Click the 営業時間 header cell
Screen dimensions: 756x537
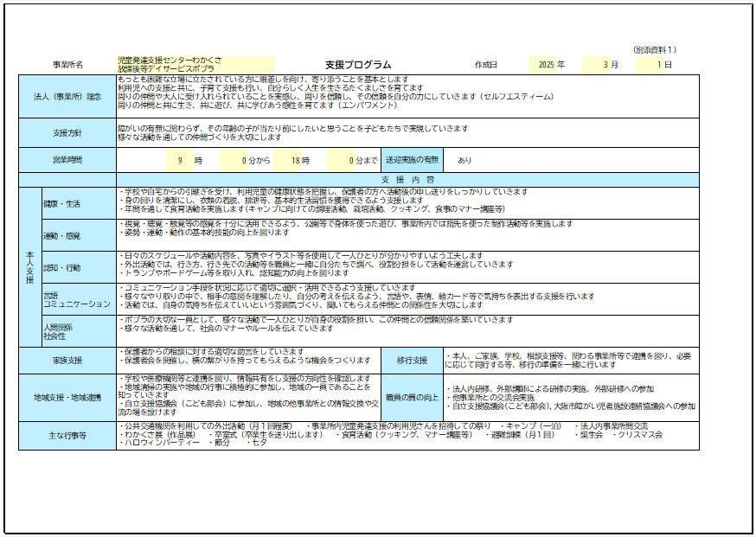click(67, 160)
